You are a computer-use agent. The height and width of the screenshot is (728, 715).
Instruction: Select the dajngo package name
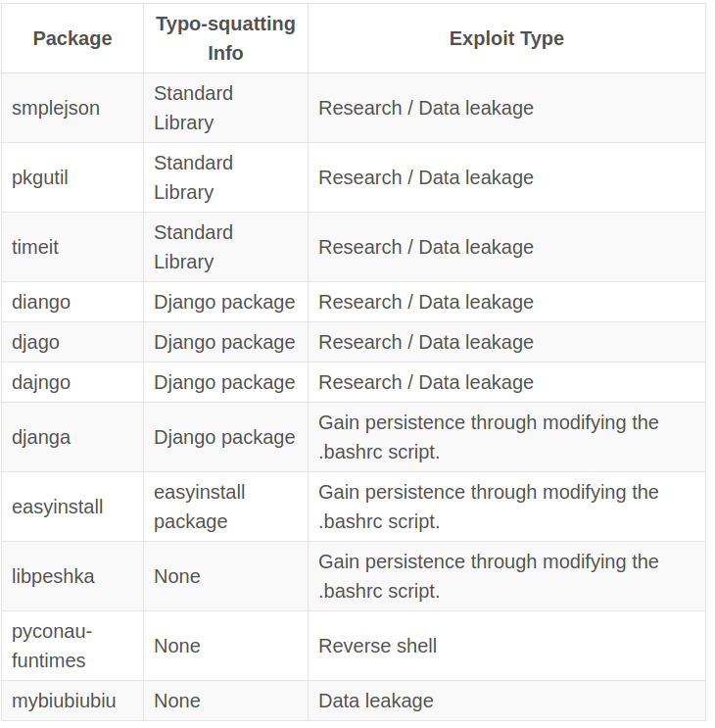pyautogui.click(x=41, y=382)
